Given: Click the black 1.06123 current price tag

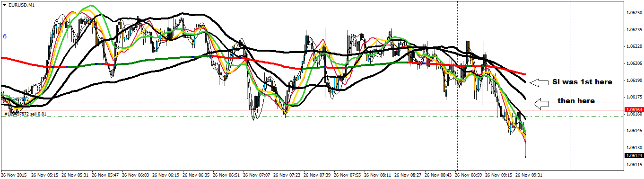Looking at the screenshot, I should pyautogui.click(x=634, y=156).
